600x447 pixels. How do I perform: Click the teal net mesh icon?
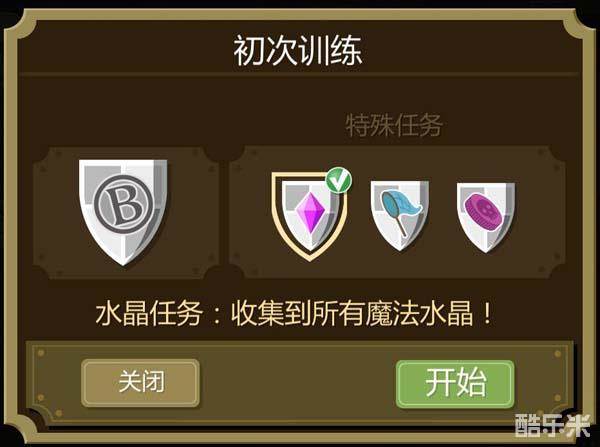[401, 203]
